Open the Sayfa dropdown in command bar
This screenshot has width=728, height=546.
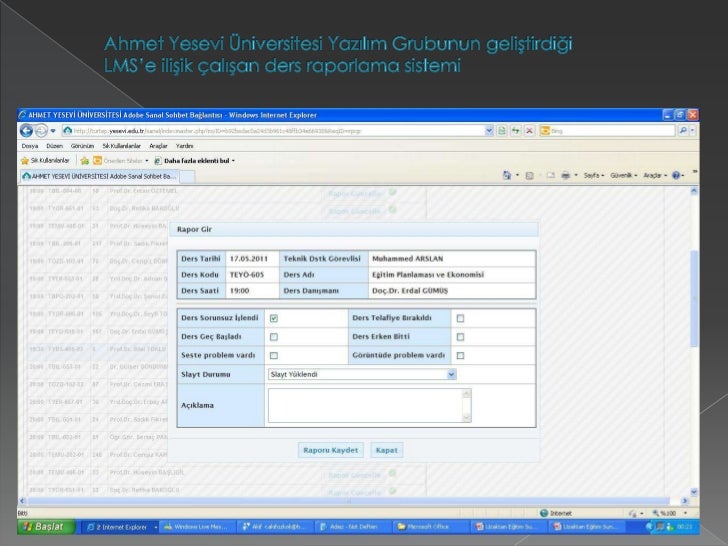[594, 176]
